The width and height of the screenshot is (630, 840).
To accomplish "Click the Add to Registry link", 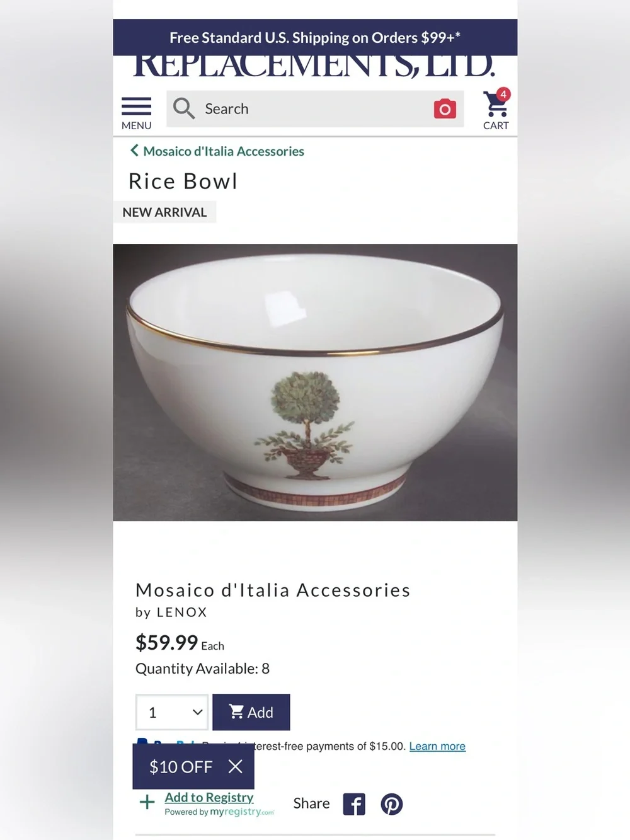I will [x=209, y=797].
